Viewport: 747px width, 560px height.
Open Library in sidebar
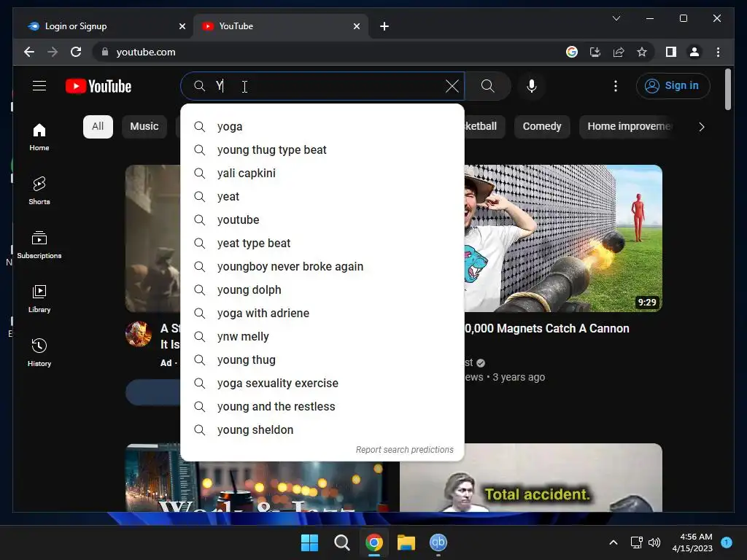pos(39,299)
